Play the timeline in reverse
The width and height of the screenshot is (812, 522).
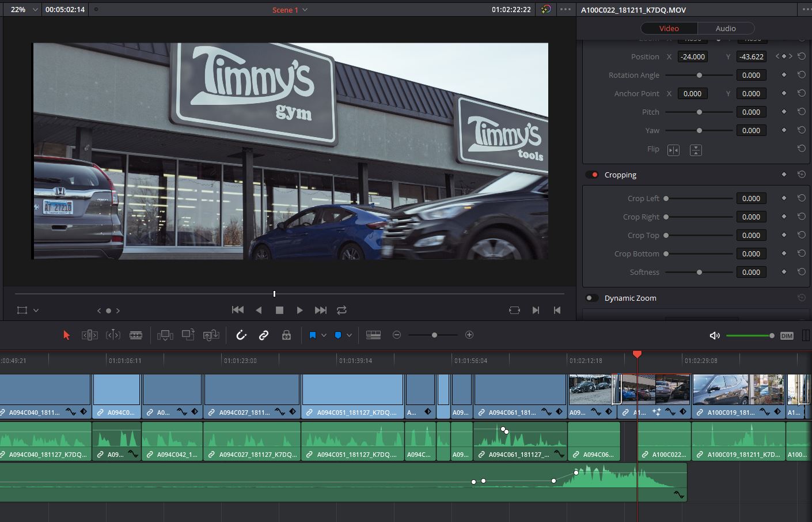259,310
